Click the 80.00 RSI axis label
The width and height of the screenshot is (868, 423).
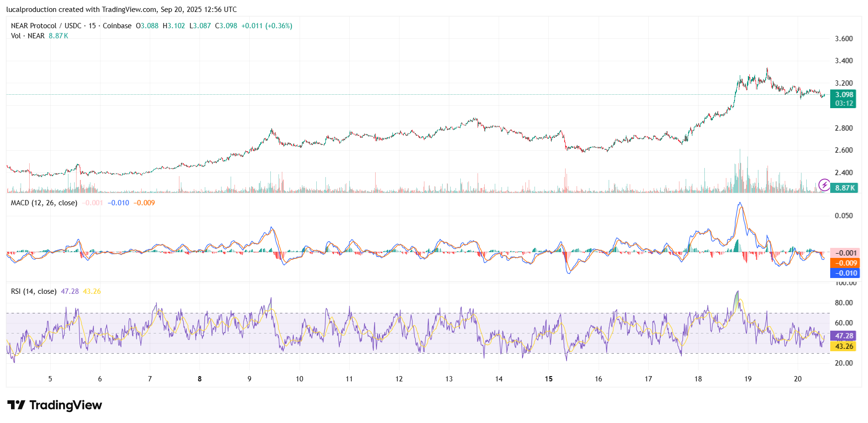coord(844,303)
